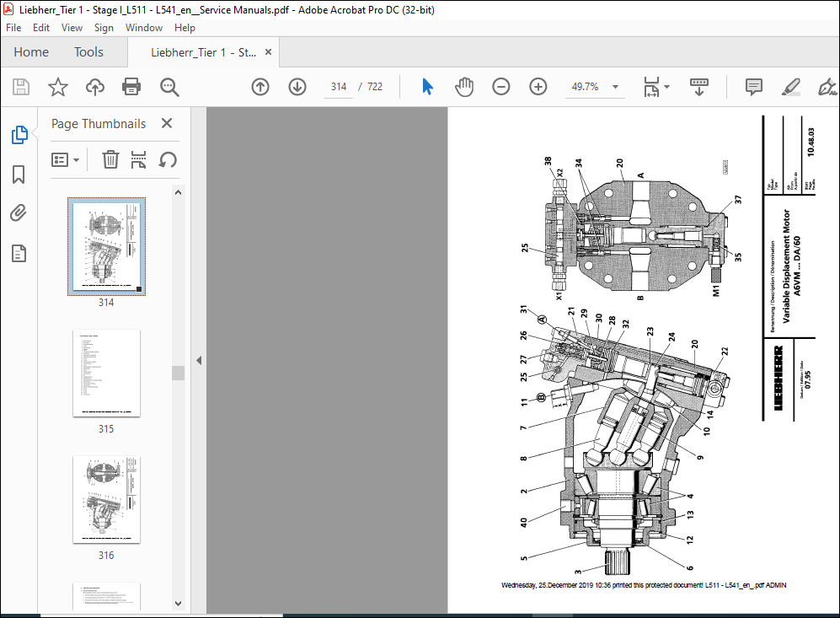Open the Find text magnifier tool

169,87
